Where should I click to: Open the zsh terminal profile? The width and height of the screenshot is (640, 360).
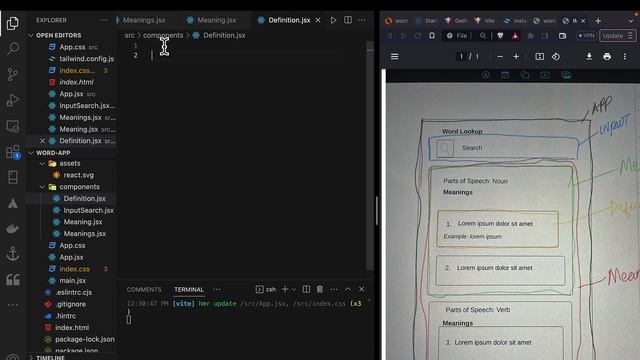pyautogui.click(x=266, y=289)
